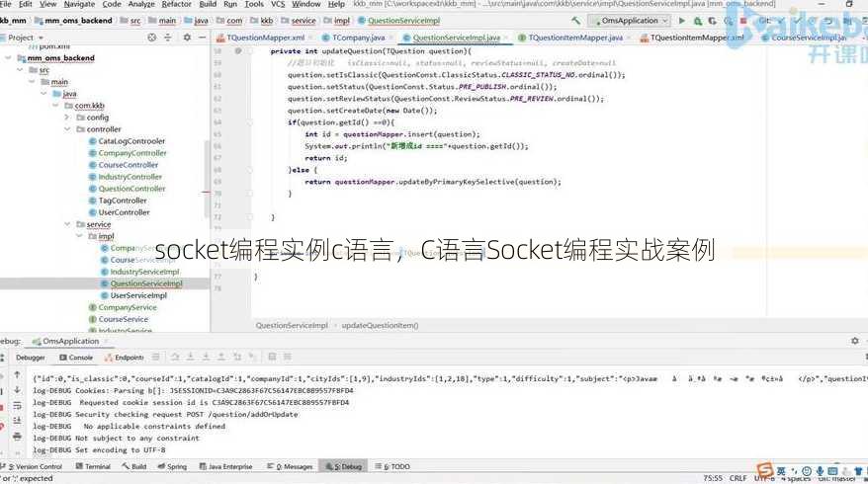Toggle code fold at else line

click(x=250, y=170)
